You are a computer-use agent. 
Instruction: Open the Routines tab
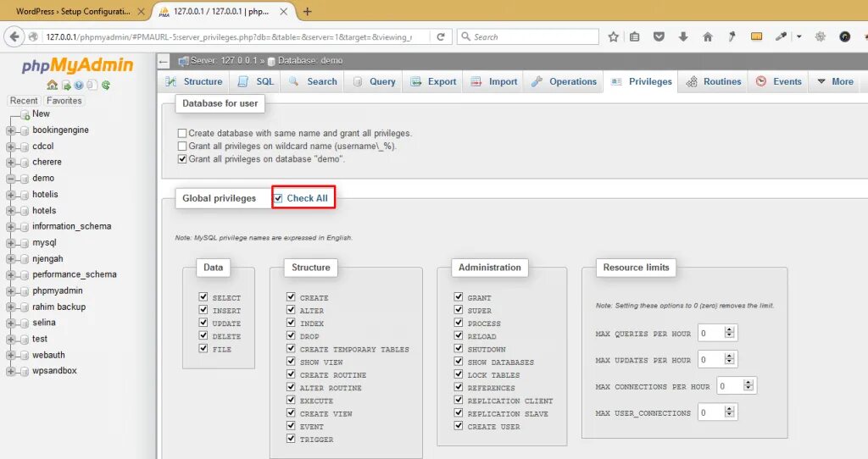pos(714,81)
